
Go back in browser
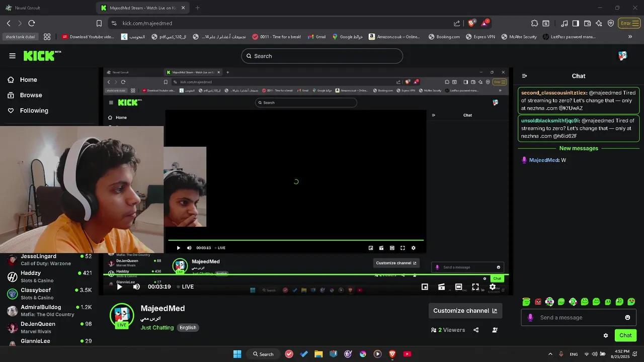9,23
